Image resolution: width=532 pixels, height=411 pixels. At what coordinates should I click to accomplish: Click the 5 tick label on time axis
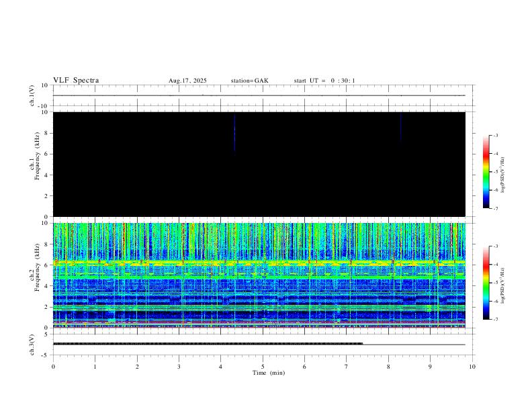coord(263,366)
